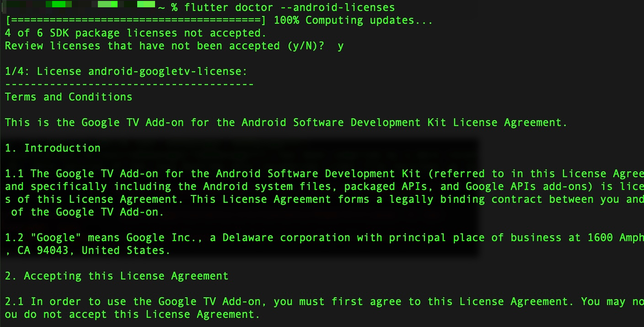The width and height of the screenshot is (644, 327).
Task: Click the '100% Computing updates...' progress line
Action: 219,20
